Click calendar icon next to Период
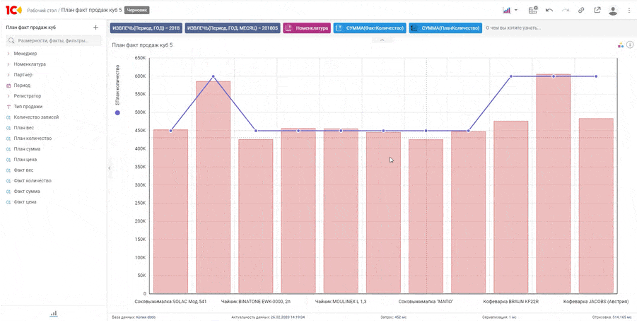The width and height of the screenshot is (644, 330). 8,86
